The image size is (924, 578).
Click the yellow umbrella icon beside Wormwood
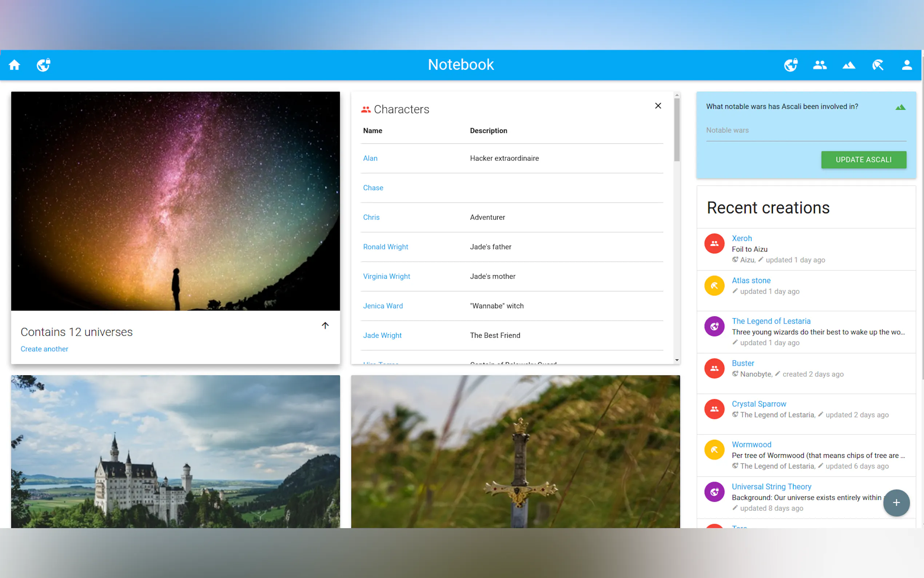point(714,450)
